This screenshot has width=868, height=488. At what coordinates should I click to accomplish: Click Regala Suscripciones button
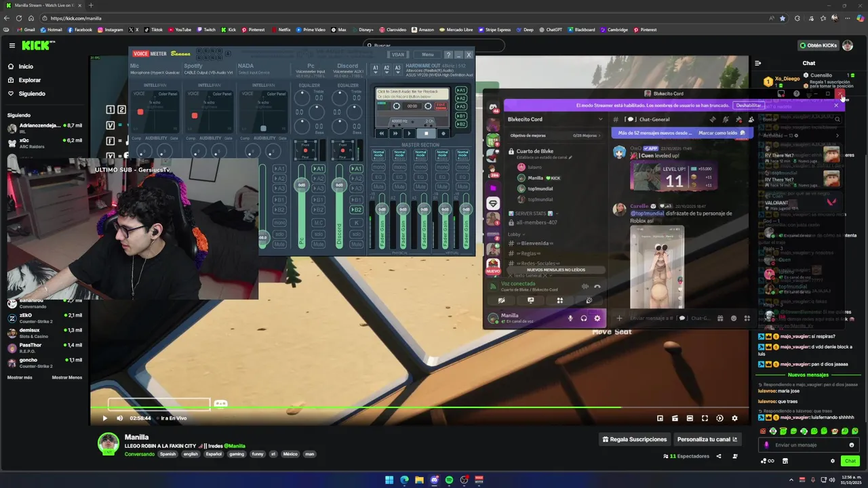[635, 439]
